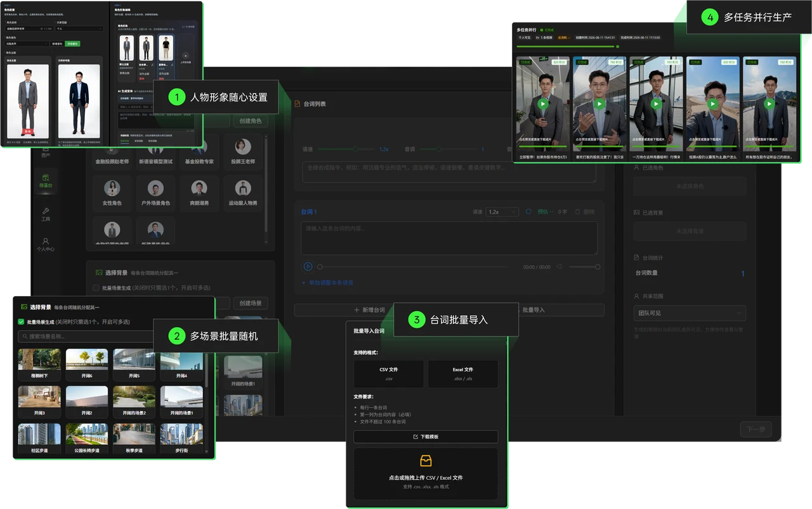Screen dimensions: 812x509
Task: Click the 下一步 button
Action: point(756,429)
